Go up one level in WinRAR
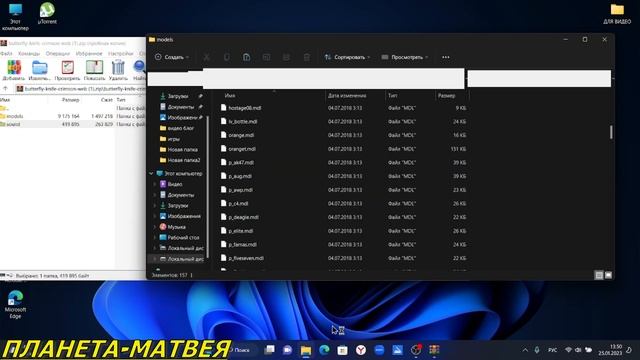 [5, 89]
